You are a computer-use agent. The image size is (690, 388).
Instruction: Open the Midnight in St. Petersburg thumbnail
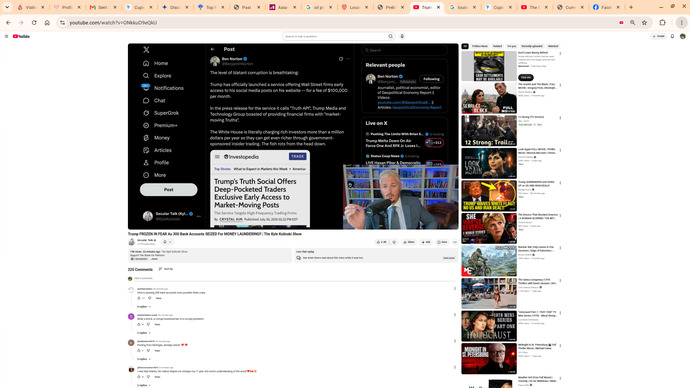pos(489,359)
